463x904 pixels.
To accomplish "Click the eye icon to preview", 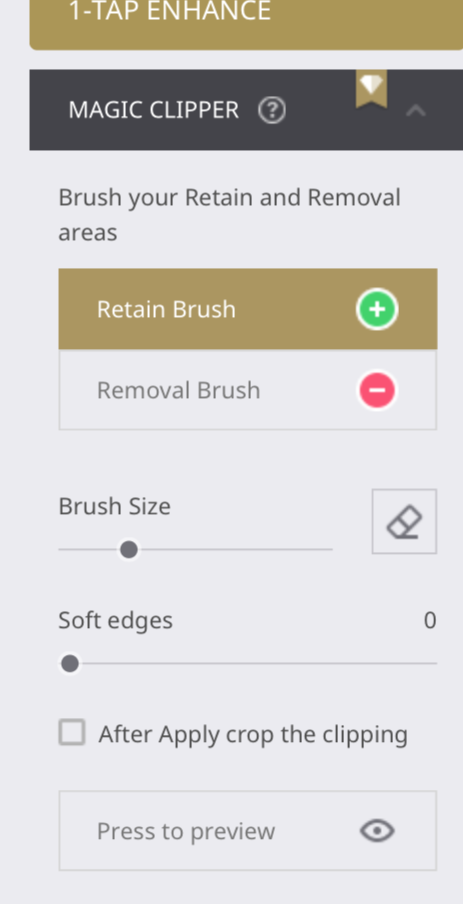I will (x=378, y=831).
